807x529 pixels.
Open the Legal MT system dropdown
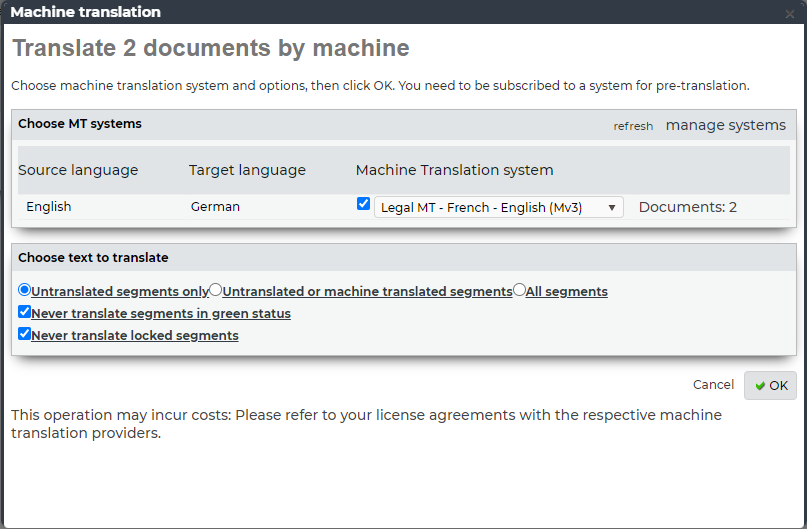(498, 207)
